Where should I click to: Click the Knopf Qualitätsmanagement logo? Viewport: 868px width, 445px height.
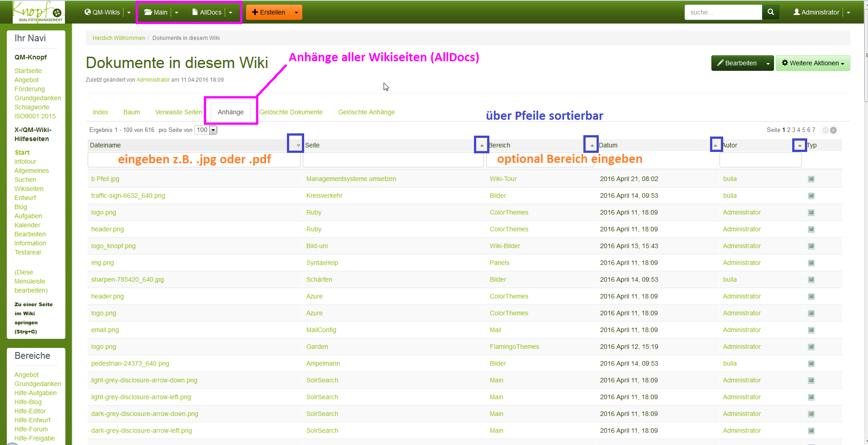pos(39,12)
